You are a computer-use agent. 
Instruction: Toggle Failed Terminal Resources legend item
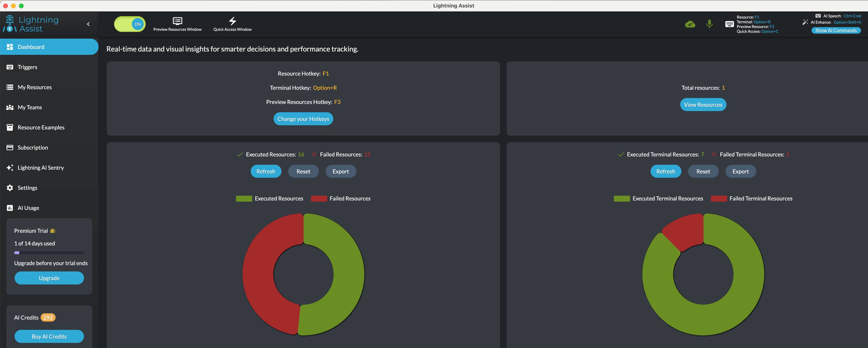751,199
